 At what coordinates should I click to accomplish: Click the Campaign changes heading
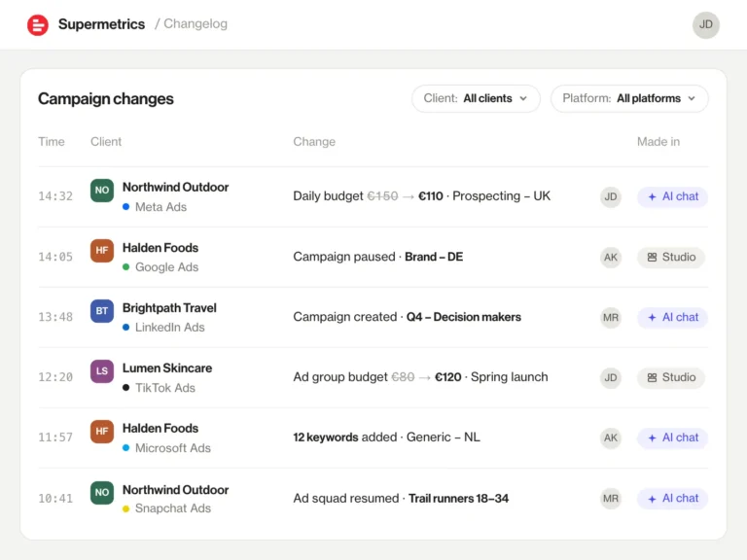(106, 98)
